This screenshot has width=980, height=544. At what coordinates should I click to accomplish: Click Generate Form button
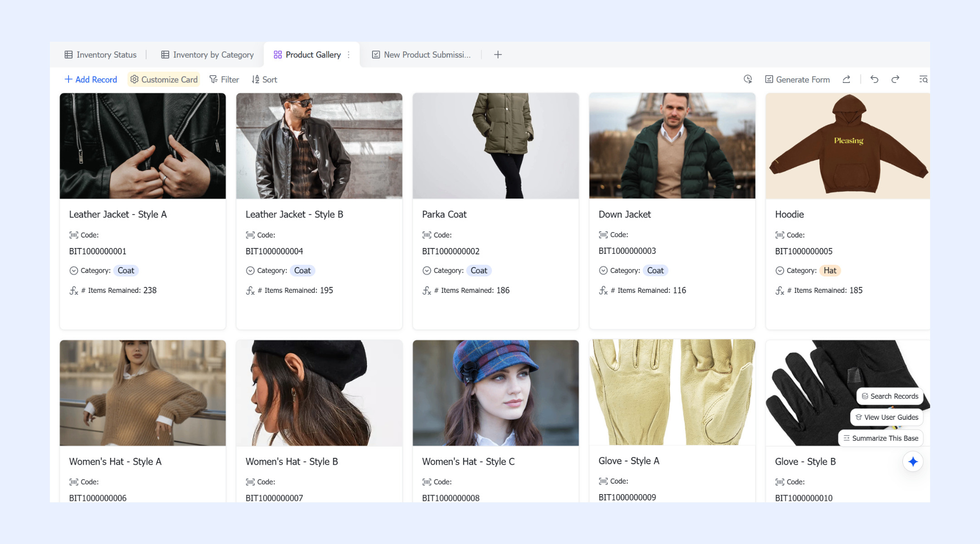click(797, 79)
